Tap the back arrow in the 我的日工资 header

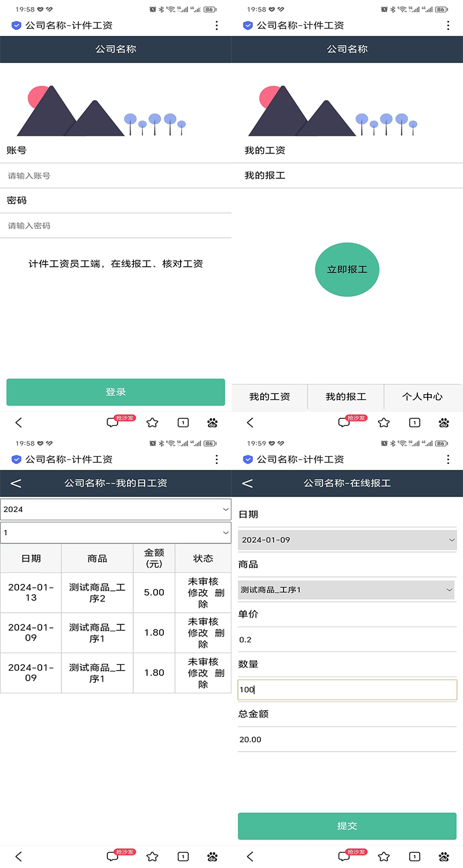click(x=16, y=483)
